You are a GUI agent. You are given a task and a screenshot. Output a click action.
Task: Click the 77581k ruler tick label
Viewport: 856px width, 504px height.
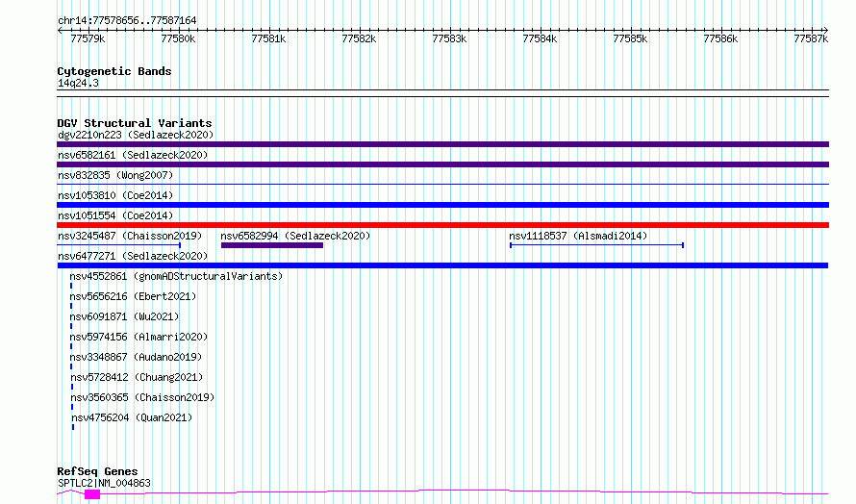(x=268, y=38)
